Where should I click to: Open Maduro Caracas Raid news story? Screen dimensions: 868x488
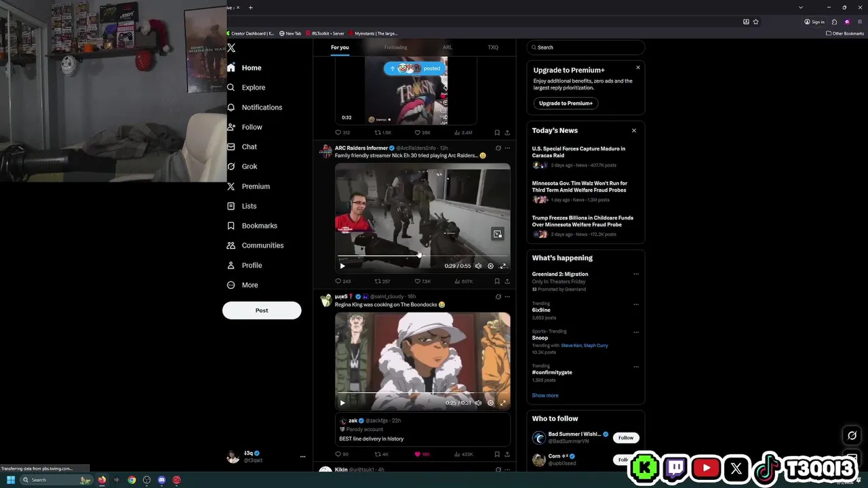(585, 157)
